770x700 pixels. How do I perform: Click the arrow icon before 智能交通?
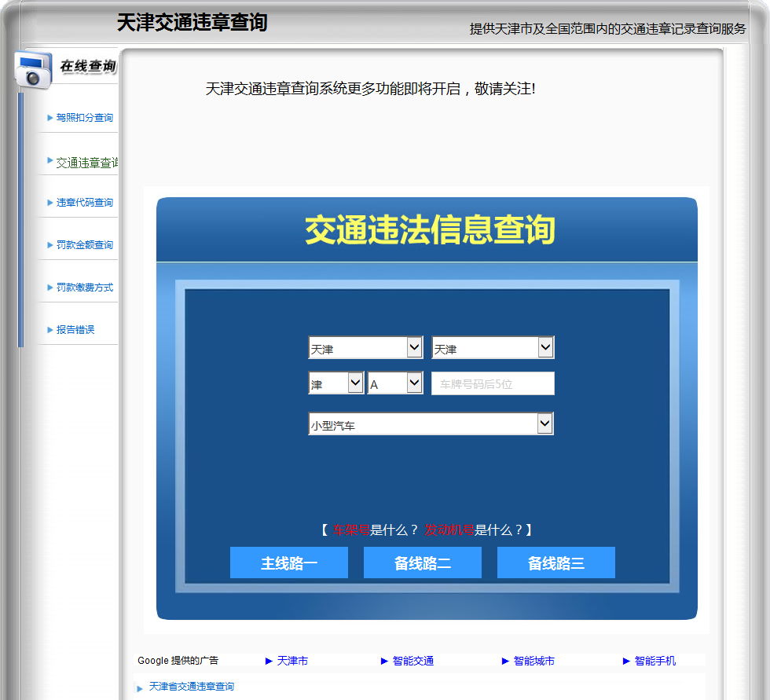pyautogui.click(x=384, y=662)
